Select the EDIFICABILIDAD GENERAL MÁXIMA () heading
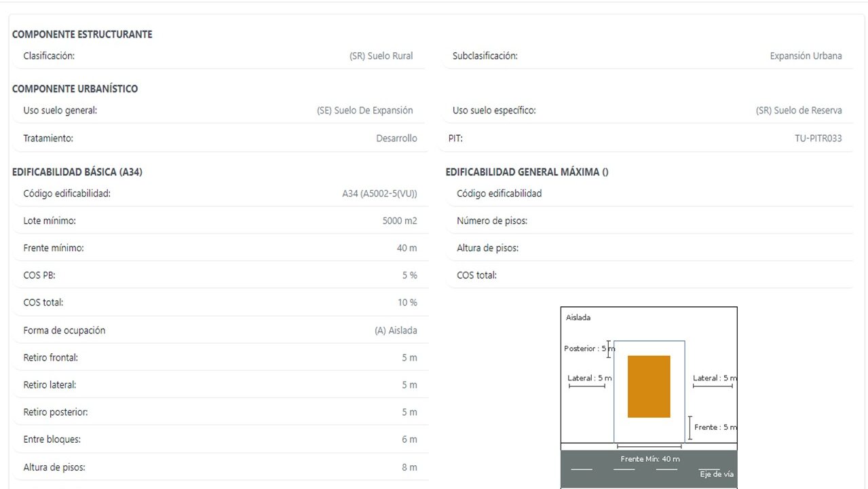 point(527,173)
